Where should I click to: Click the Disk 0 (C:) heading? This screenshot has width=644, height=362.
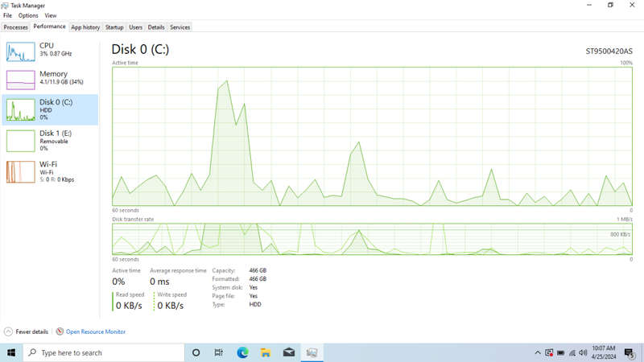(x=140, y=49)
